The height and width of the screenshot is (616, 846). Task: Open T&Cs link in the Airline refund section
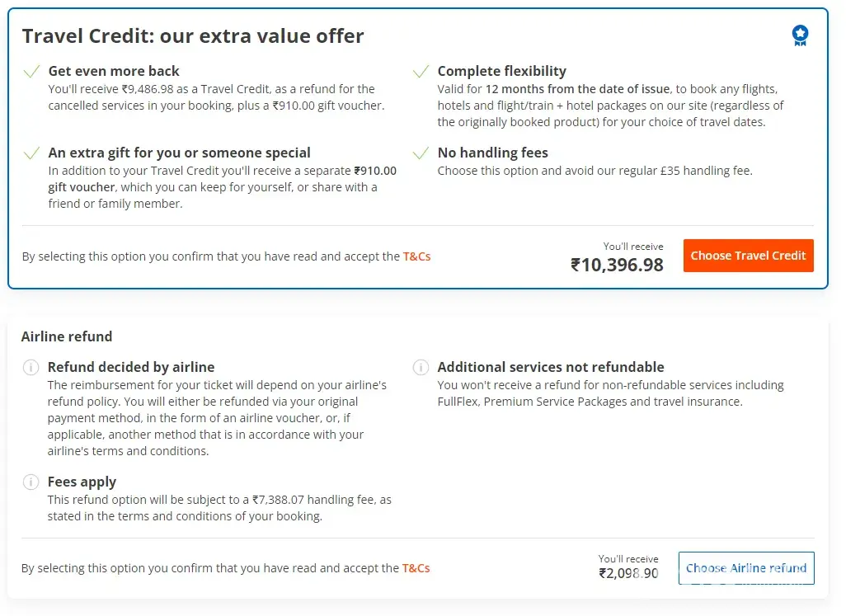tap(416, 568)
